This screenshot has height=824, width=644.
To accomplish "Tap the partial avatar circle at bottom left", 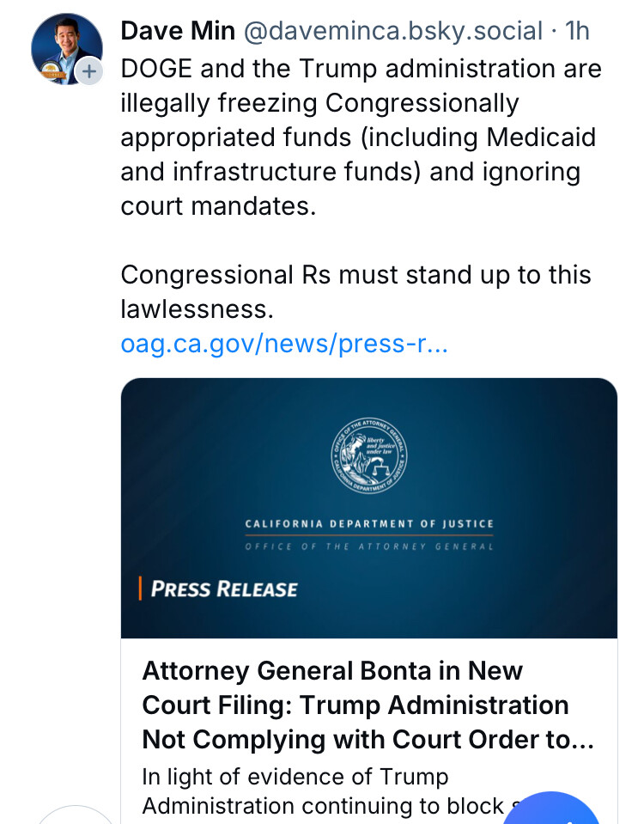I will (76, 815).
